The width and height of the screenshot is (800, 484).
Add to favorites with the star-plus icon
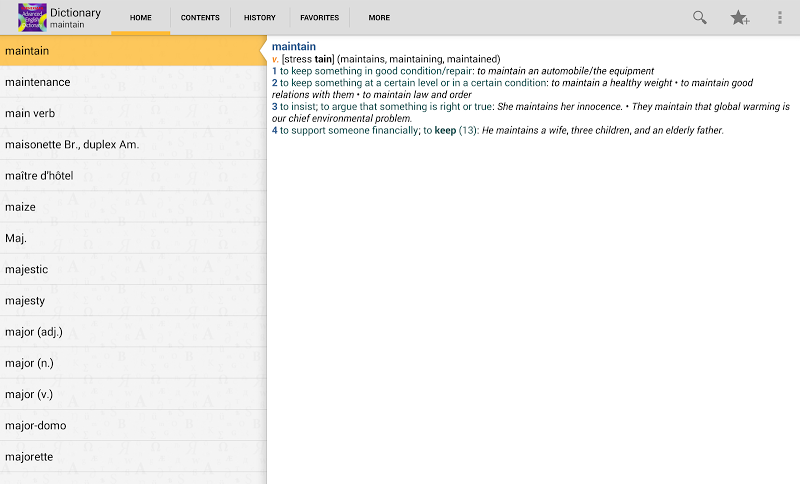pos(739,18)
